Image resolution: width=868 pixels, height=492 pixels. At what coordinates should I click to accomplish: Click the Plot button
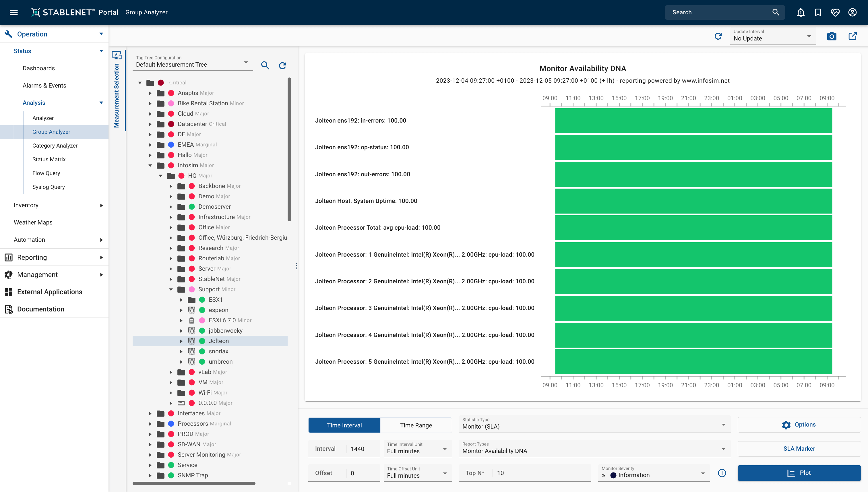799,473
